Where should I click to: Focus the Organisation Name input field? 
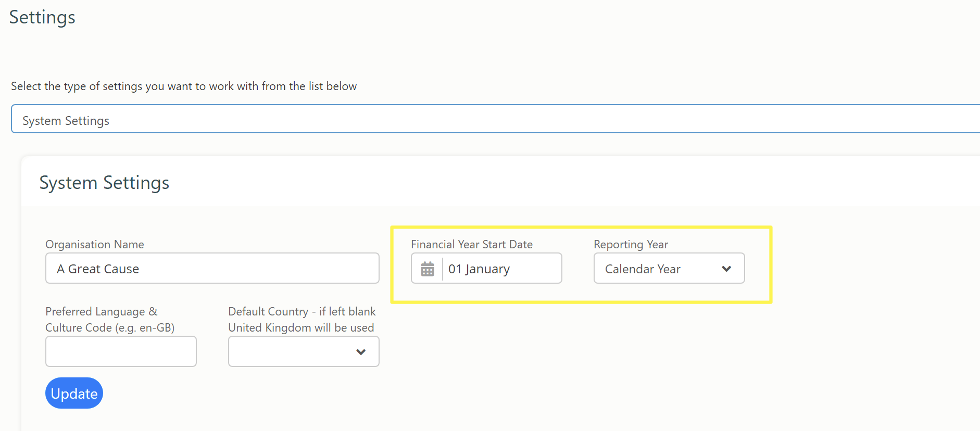click(x=212, y=268)
